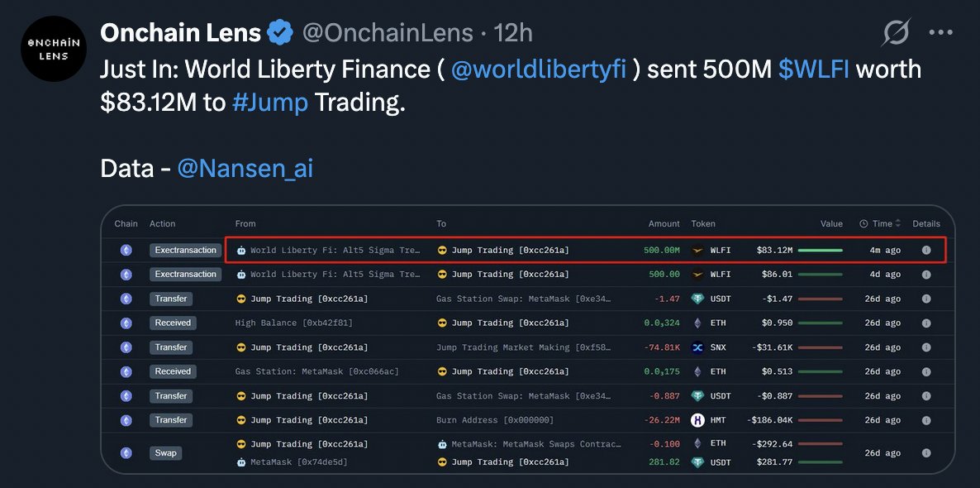This screenshot has width=980, height=488.
Task: Click the Onchain Lens profile avatar
Action: pyautogui.click(x=54, y=49)
